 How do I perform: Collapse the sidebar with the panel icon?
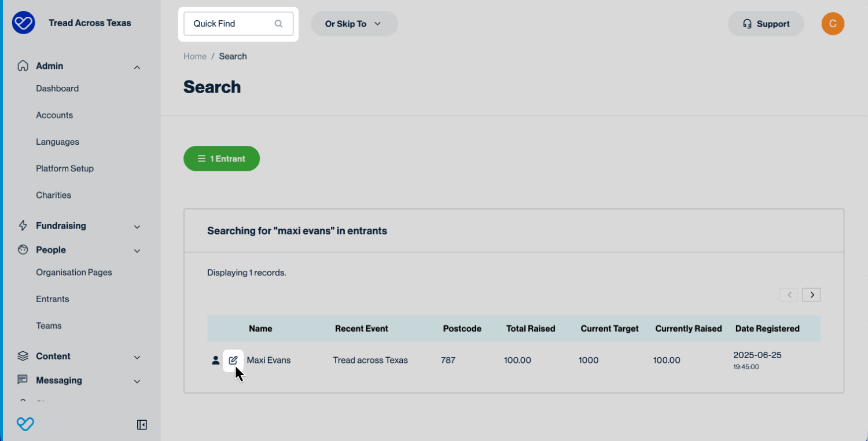point(142,425)
